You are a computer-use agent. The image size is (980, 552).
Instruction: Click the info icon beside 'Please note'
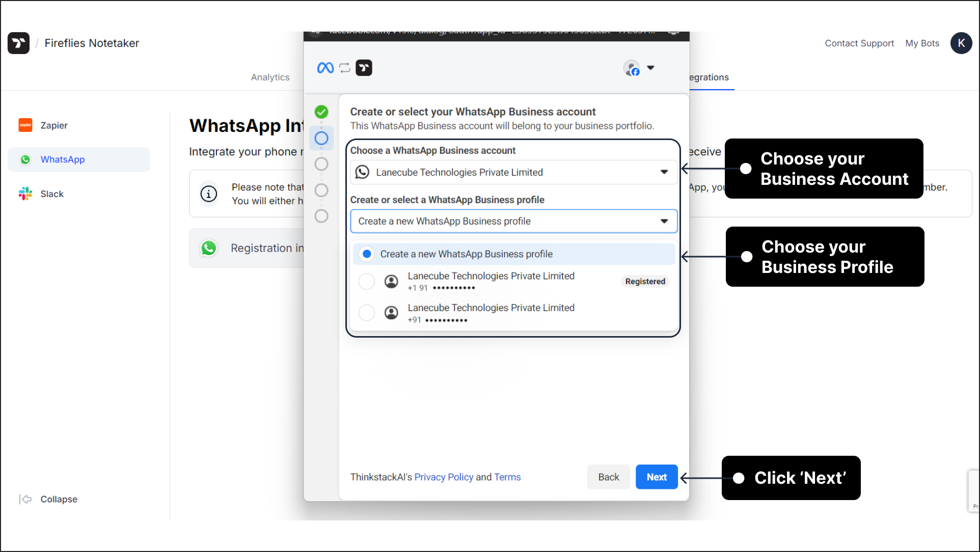tap(209, 194)
